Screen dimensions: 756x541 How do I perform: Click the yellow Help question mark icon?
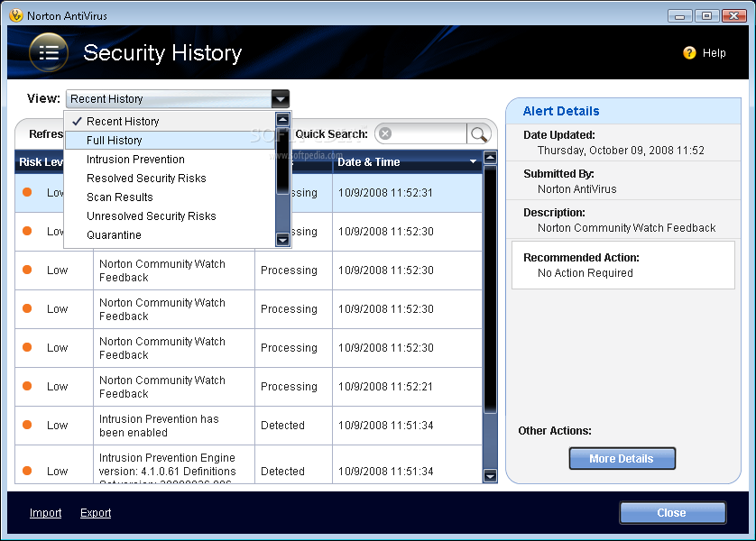tap(689, 52)
